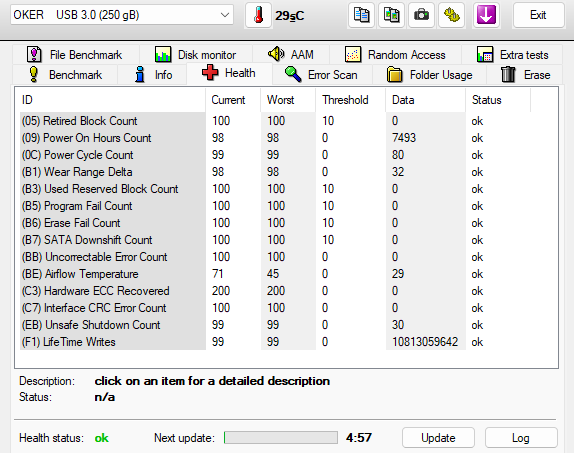Click the copy screenshot to clipboard icon
Screen dimensions: 574x453
click(391, 15)
